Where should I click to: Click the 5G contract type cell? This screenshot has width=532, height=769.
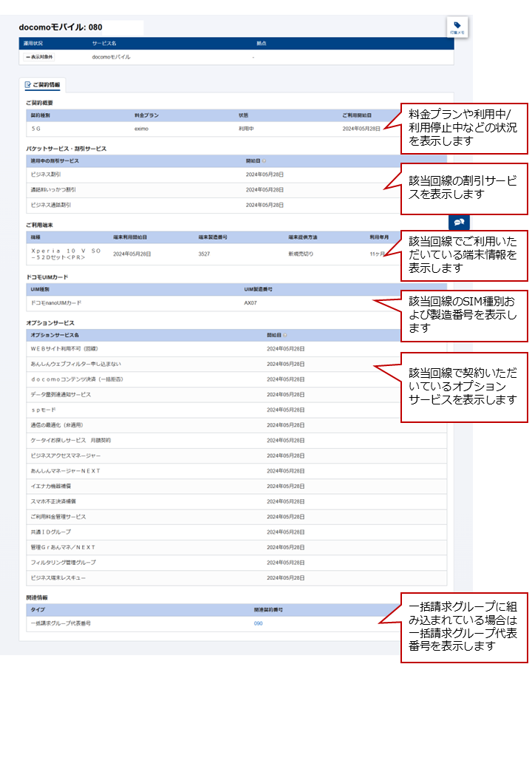tap(35, 129)
